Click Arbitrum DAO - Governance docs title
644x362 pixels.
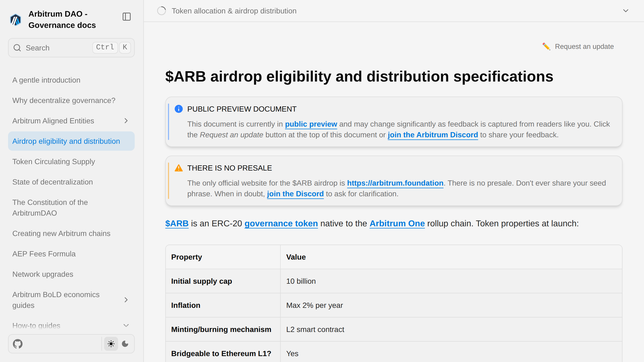[62, 19]
